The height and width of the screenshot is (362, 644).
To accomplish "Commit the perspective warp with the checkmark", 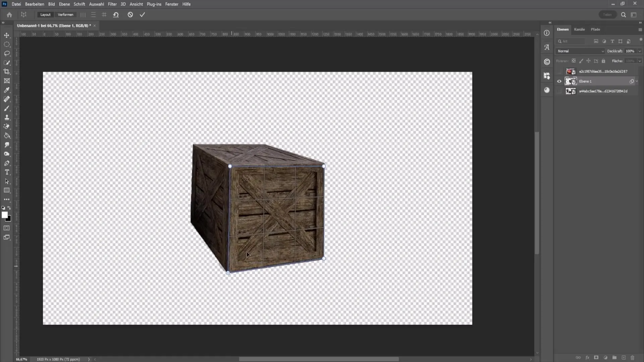I will [142, 15].
